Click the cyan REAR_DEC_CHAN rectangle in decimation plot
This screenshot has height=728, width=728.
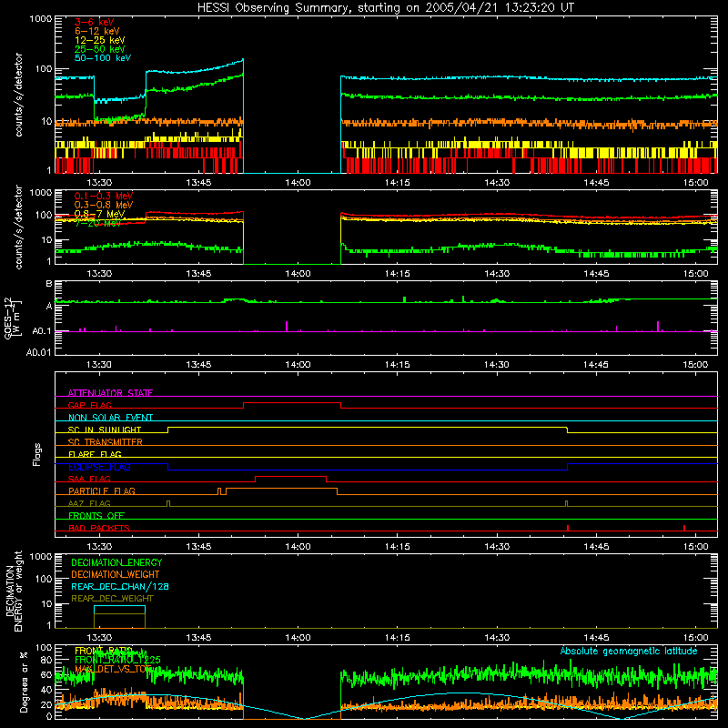tap(120, 606)
